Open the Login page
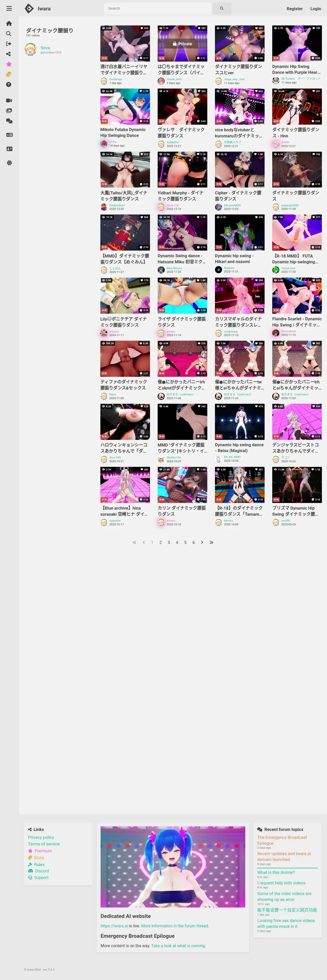327x980 pixels. (x=315, y=9)
